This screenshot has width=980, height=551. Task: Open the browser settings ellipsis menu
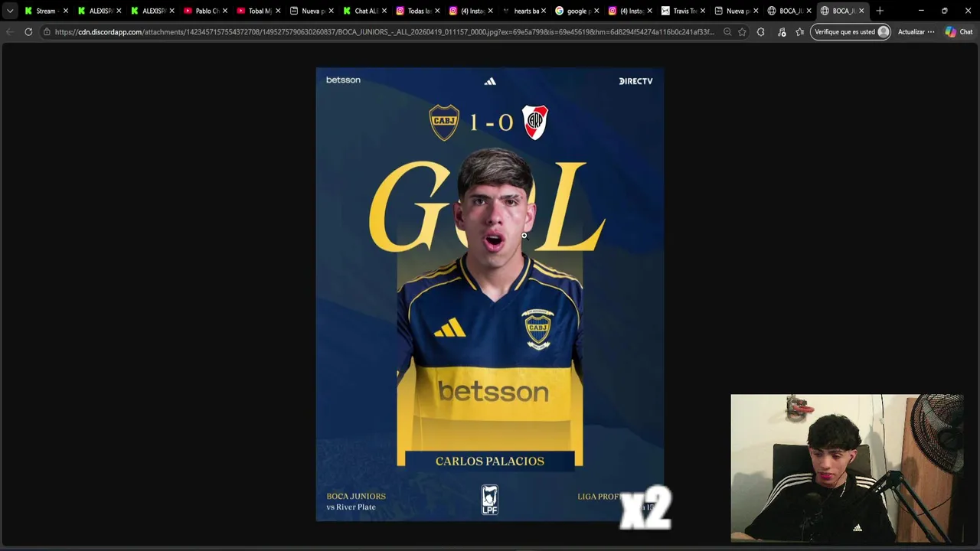click(x=931, y=31)
